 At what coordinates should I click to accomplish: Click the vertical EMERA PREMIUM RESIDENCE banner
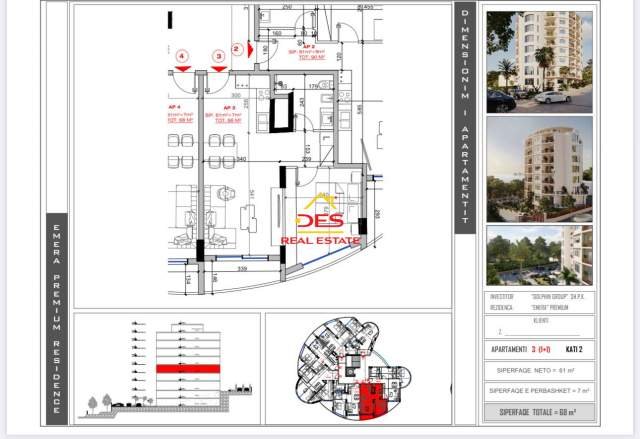57,319
